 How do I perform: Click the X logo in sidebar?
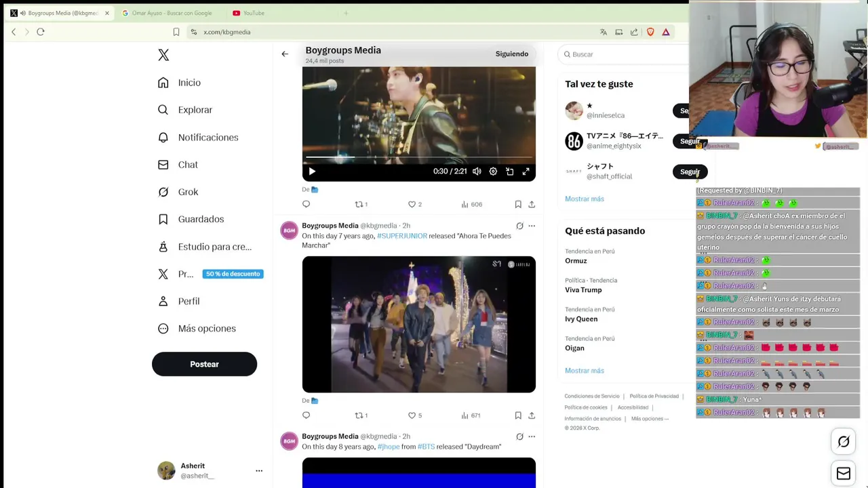click(x=163, y=55)
